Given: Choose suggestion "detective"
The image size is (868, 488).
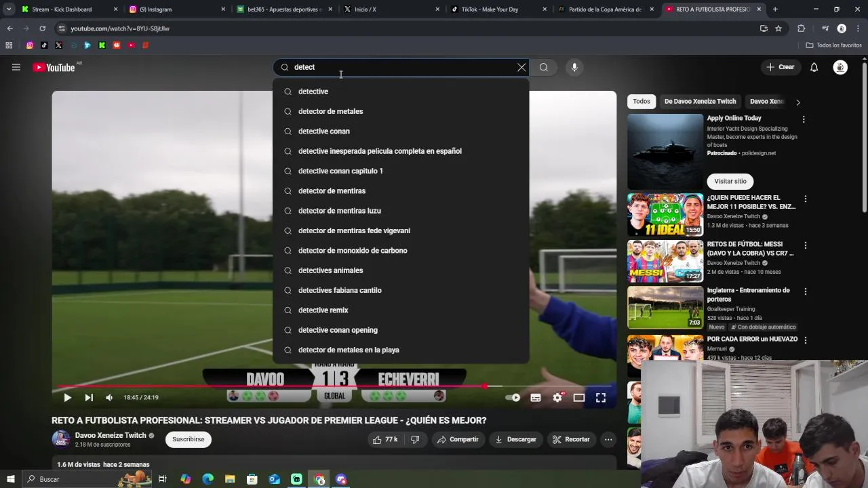Looking at the screenshot, I should pyautogui.click(x=401, y=91).
